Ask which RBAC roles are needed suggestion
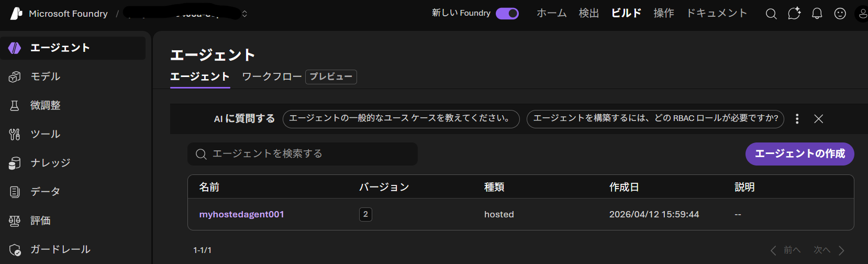Image resolution: width=868 pixels, height=264 pixels. 655,118
